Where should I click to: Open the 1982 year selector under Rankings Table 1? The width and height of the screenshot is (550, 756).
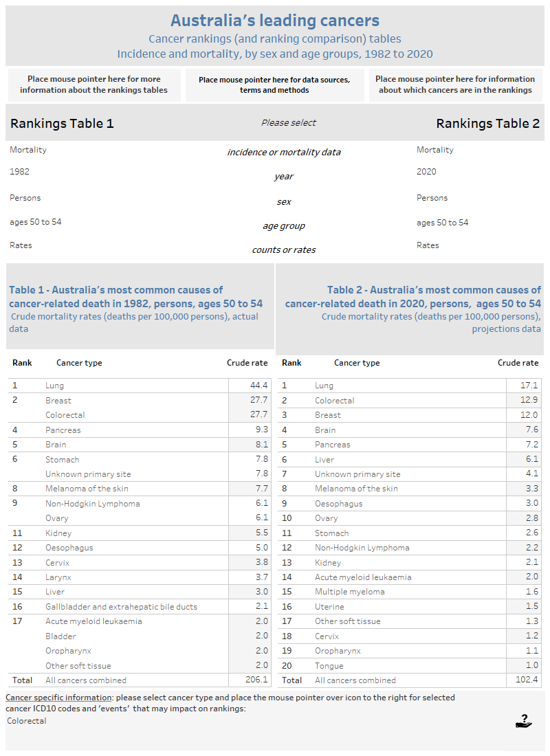[19, 172]
